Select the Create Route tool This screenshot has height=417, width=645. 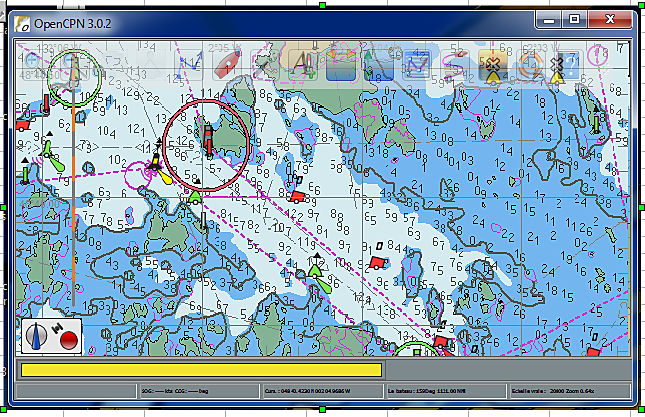(188, 65)
